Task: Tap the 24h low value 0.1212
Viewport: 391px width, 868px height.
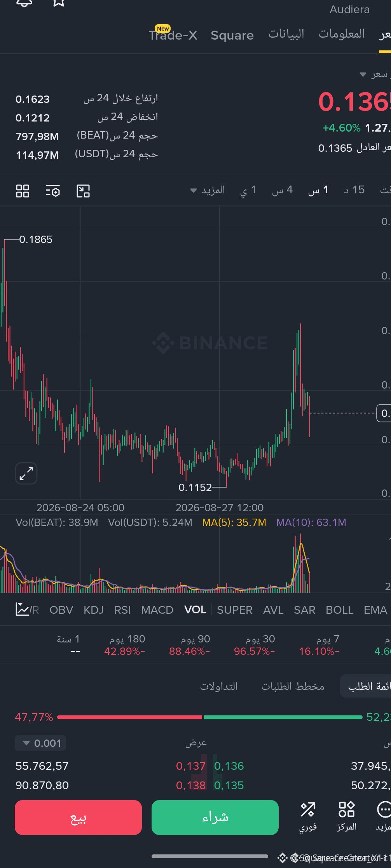Action: coord(33,118)
